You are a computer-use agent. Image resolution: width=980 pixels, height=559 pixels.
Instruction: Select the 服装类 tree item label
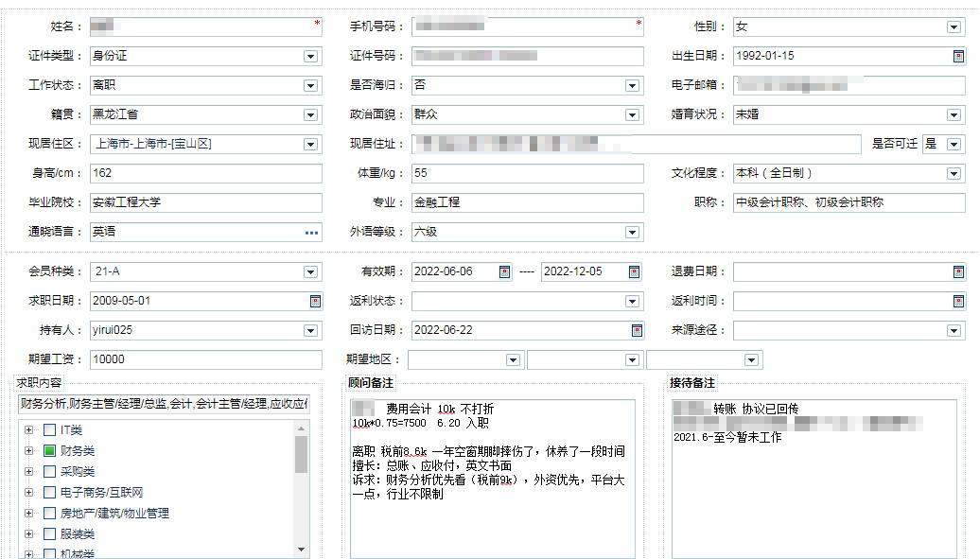(78, 534)
